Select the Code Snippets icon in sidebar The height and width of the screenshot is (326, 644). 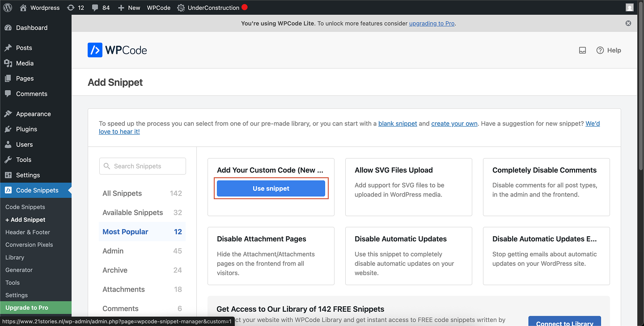pyautogui.click(x=8, y=190)
